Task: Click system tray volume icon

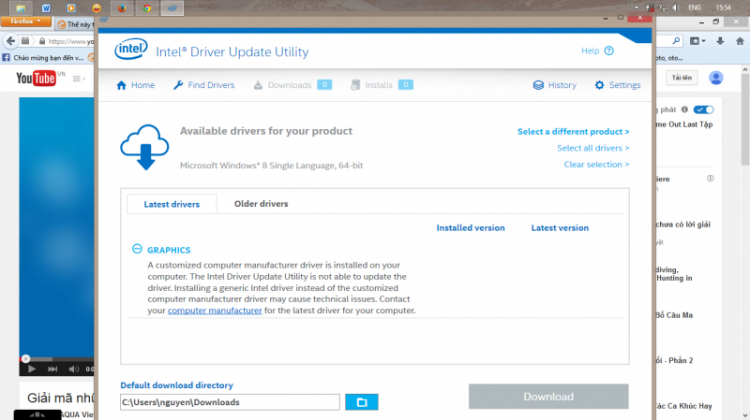Action: [x=676, y=8]
